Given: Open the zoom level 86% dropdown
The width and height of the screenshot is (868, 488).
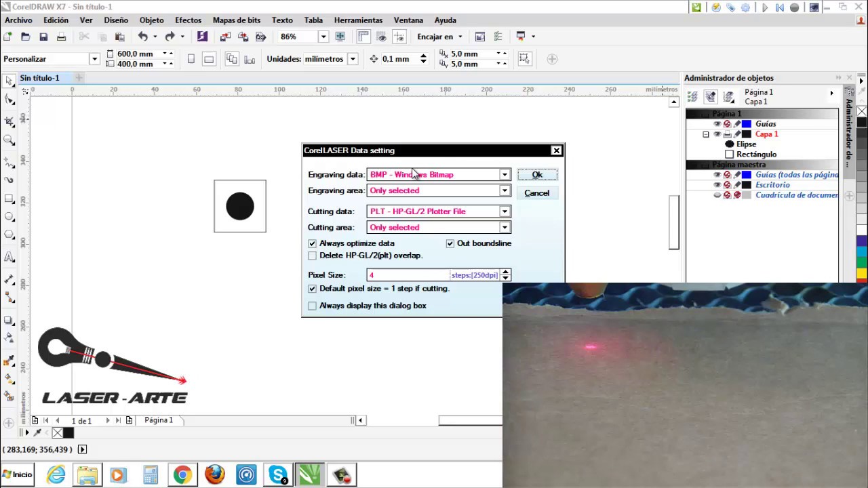Looking at the screenshot, I should [x=323, y=37].
